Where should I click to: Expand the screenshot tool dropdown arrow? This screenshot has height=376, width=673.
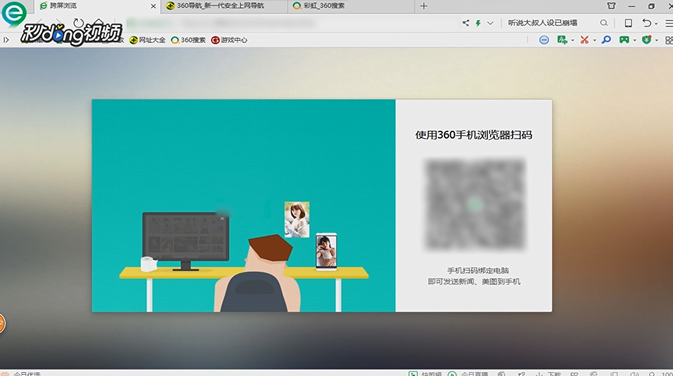pyautogui.click(x=594, y=41)
